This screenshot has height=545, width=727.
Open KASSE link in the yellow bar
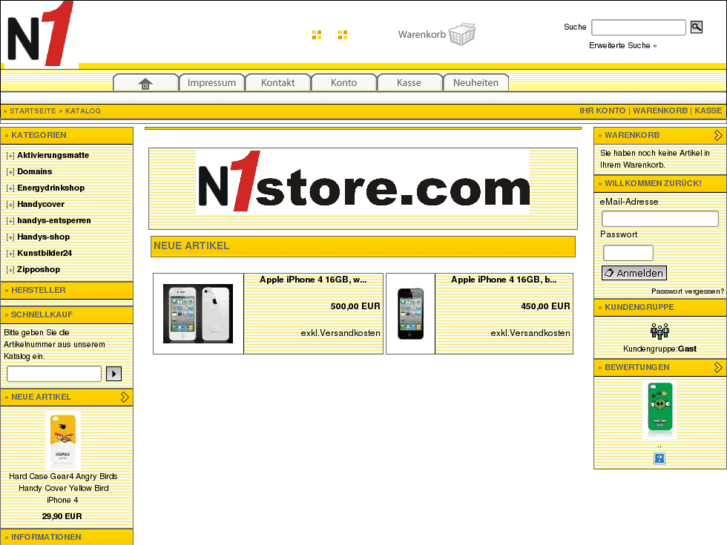pyautogui.click(x=708, y=111)
